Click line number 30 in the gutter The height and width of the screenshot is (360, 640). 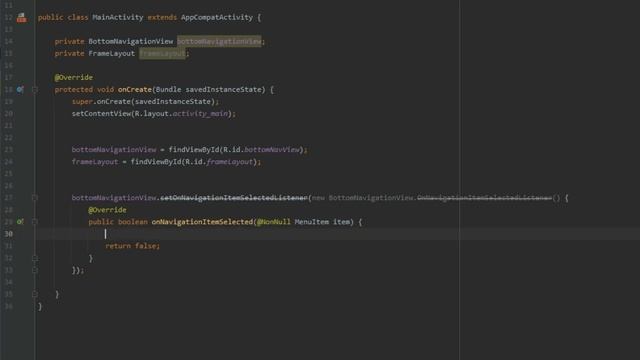[x=9, y=234]
